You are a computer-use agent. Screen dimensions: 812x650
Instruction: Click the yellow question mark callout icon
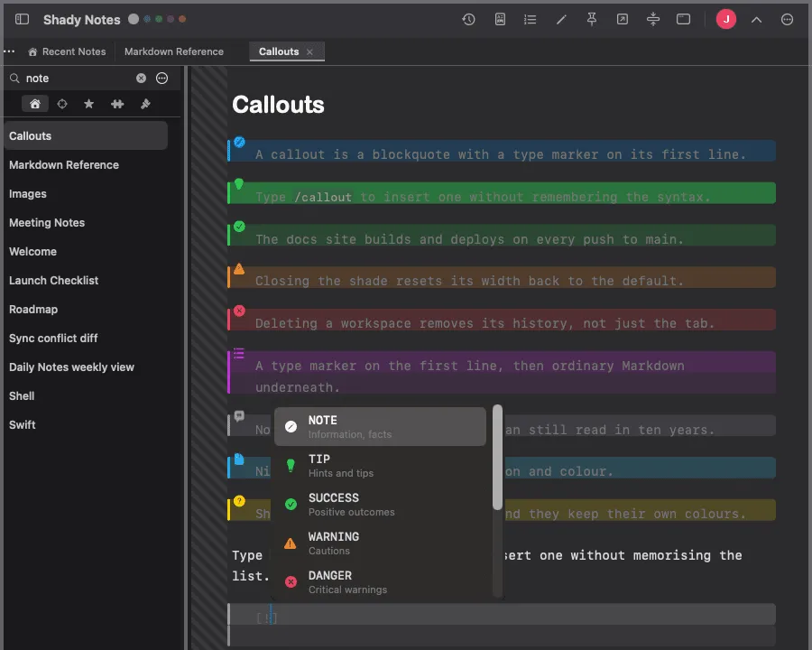coord(239,501)
